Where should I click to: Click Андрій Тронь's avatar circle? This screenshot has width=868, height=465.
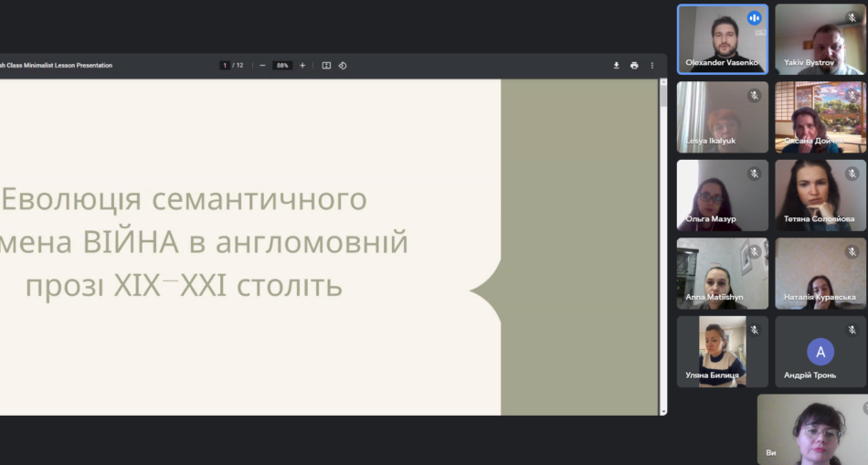coord(820,352)
